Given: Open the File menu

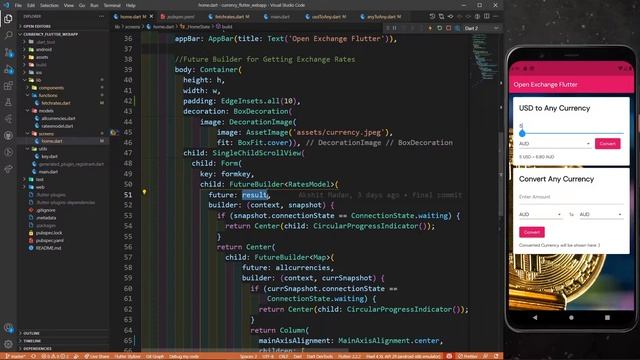Looking at the screenshot, I should (18, 5).
